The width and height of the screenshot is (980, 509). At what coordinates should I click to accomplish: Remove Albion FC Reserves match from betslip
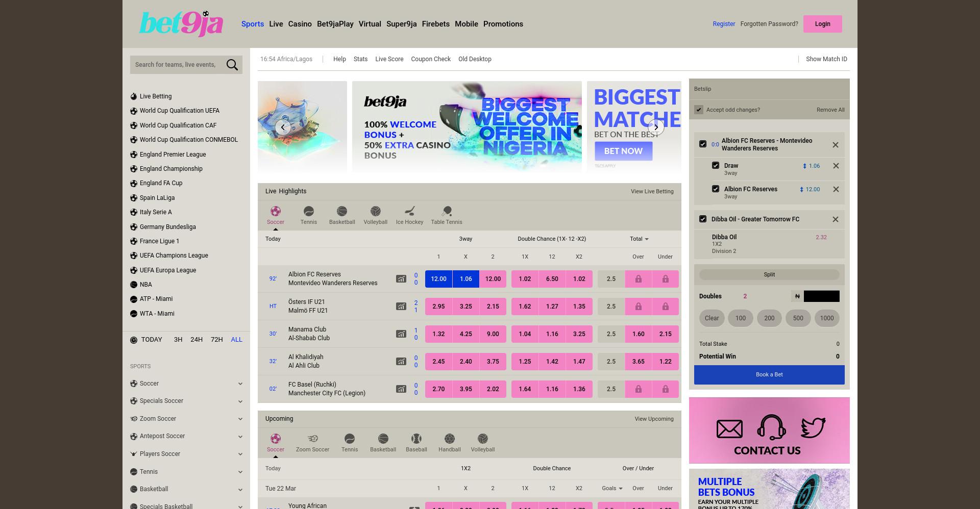pyautogui.click(x=836, y=145)
